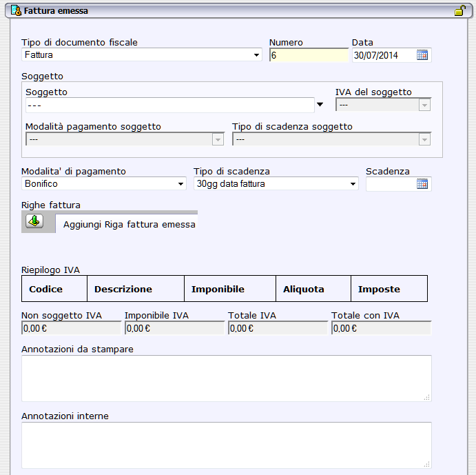The image size is (476, 475).
Task: Click the Totale con IVA field
Action: tap(381, 328)
